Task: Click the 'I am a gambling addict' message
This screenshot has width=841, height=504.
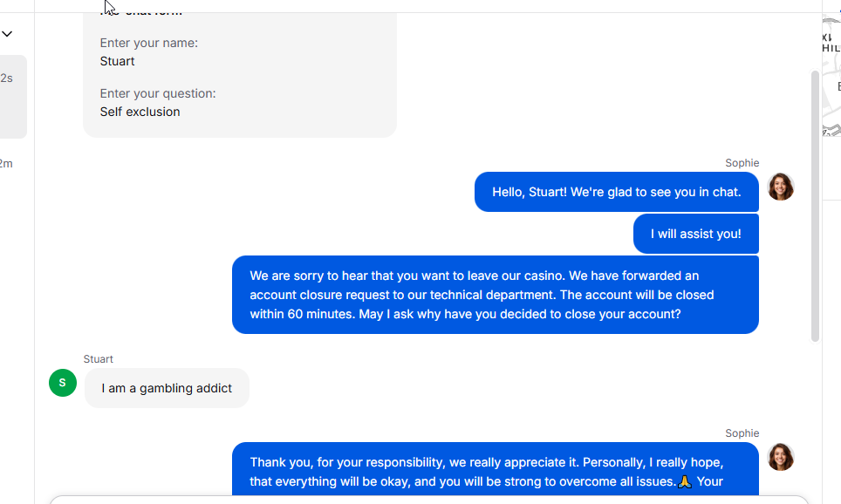Action: (x=167, y=388)
